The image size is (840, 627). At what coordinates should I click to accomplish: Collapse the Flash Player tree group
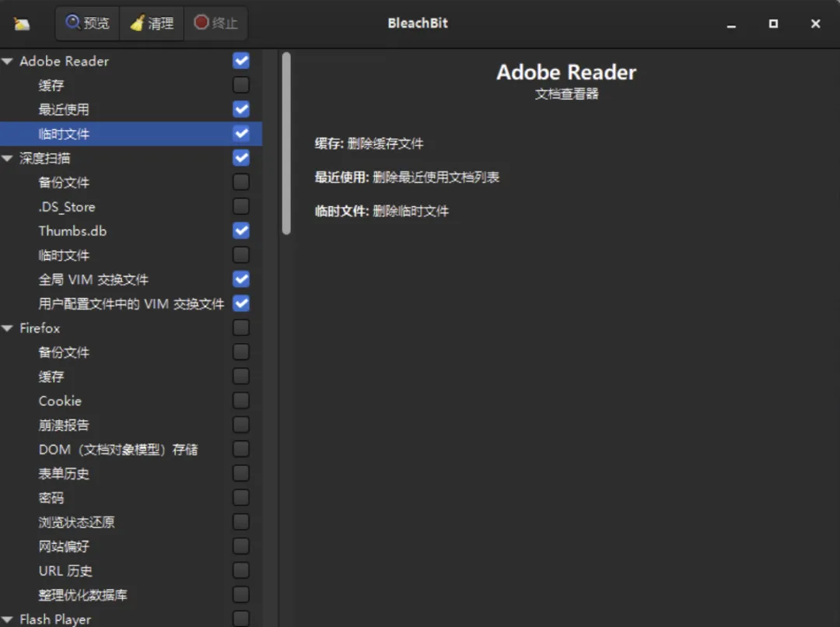coord(8,619)
